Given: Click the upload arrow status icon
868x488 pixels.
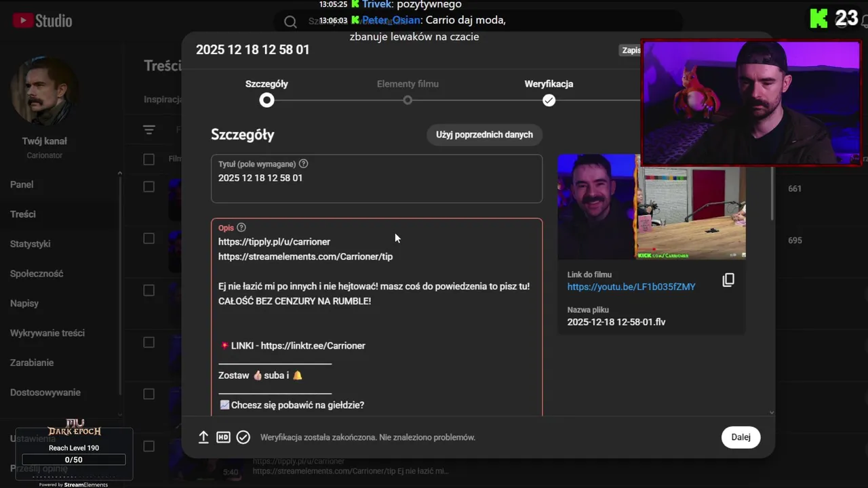Looking at the screenshot, I should point(203,437).
